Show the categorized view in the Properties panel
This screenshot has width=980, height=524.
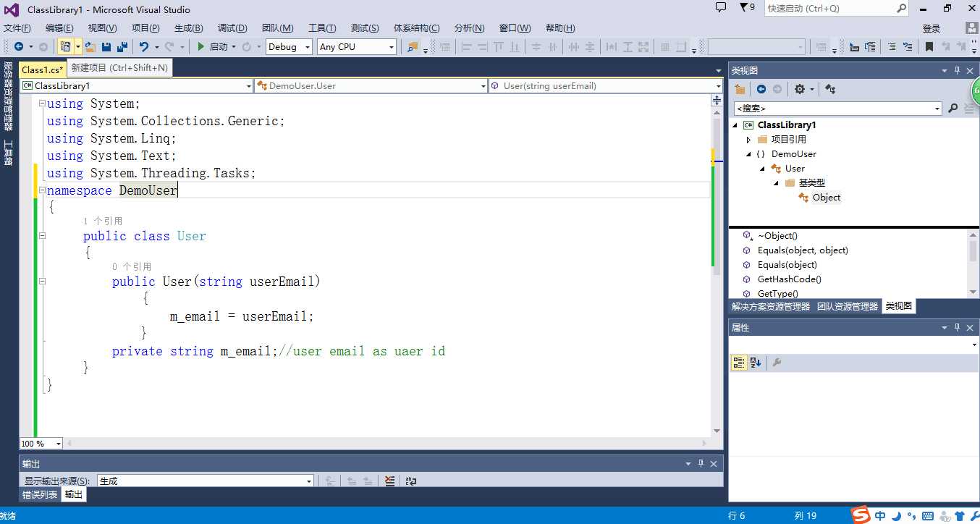(739, 363)
